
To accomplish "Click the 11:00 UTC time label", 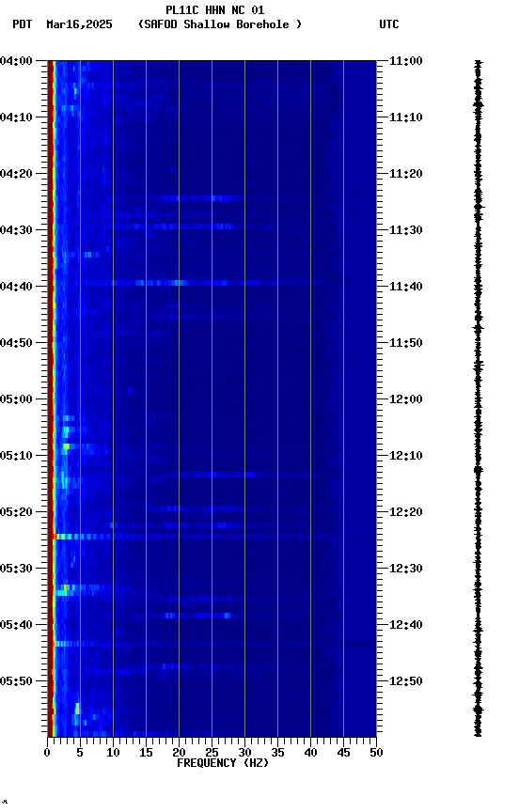I will point(406,61).
